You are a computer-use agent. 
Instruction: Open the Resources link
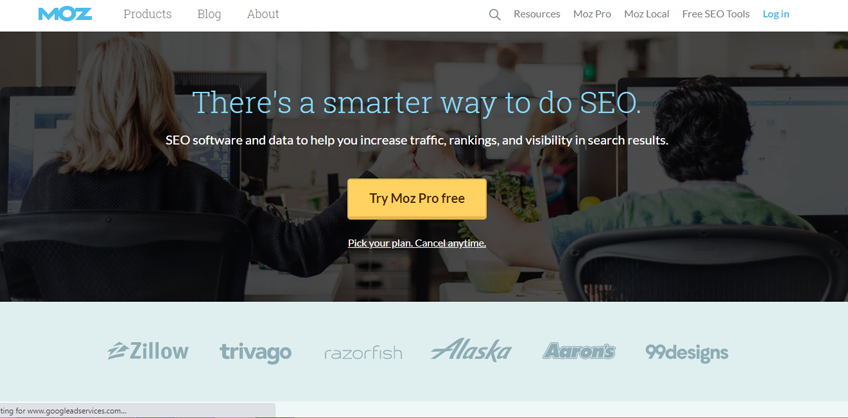tap(537, 14)
